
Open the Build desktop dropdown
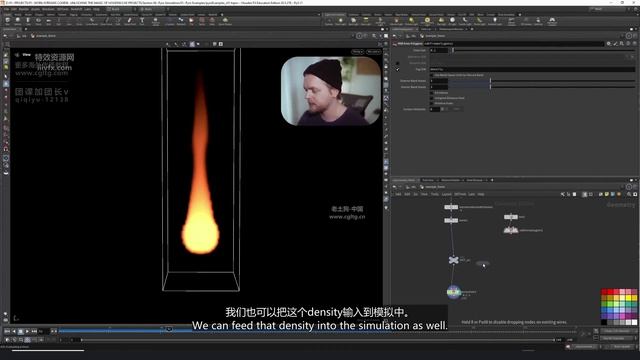click(120, 9)
